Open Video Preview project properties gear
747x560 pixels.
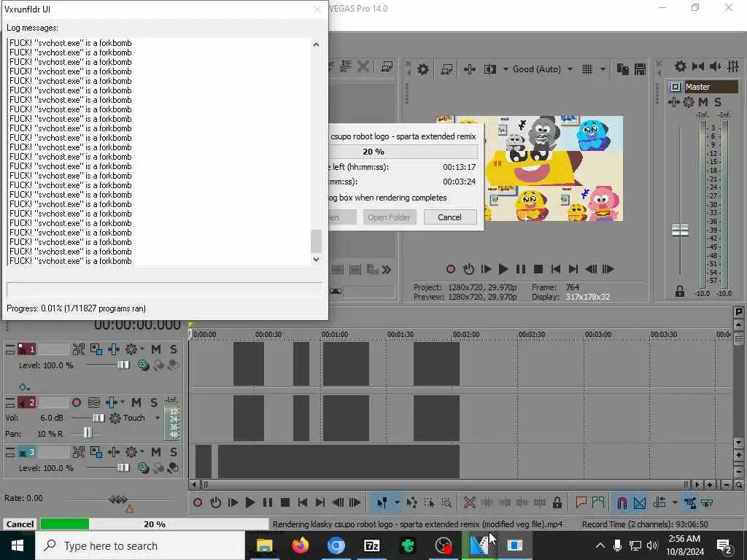pos(422,69)
